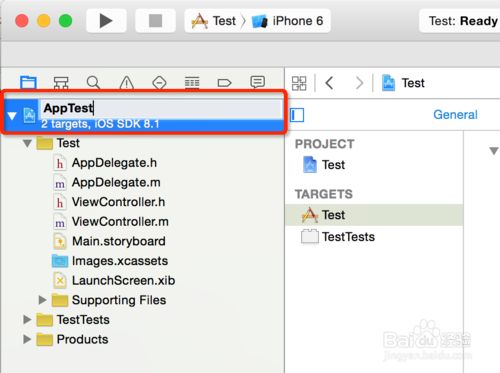
Task: Expand the TestTests group
Action: [27, 320]
